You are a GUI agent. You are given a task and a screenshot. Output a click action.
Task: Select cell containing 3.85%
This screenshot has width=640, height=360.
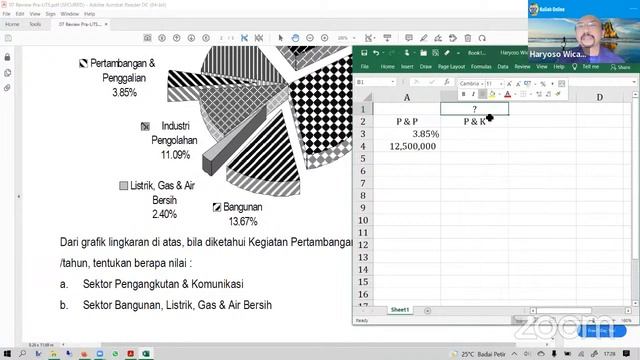tap(407, 134)
